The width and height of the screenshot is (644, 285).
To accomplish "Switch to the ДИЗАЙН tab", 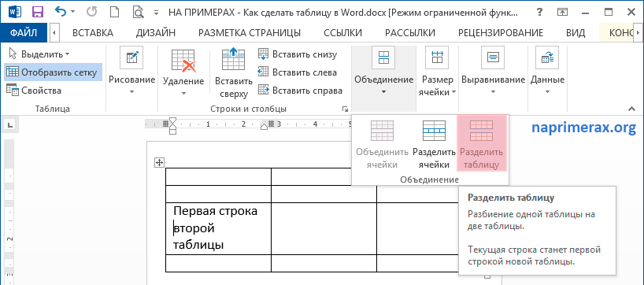I will (x=156, y=33).
